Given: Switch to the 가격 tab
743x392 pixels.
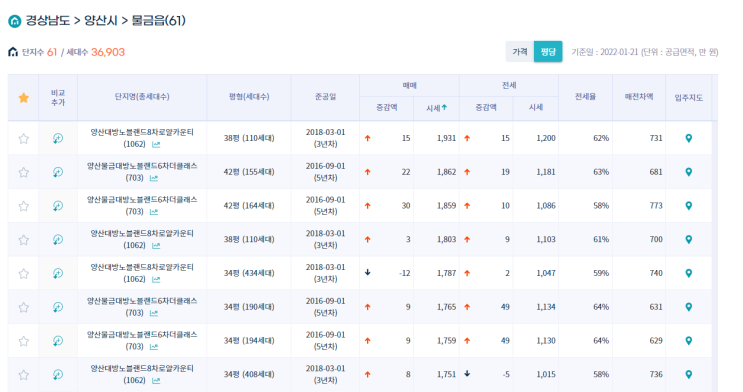Looking at the screenshot, I should (520, 51).
